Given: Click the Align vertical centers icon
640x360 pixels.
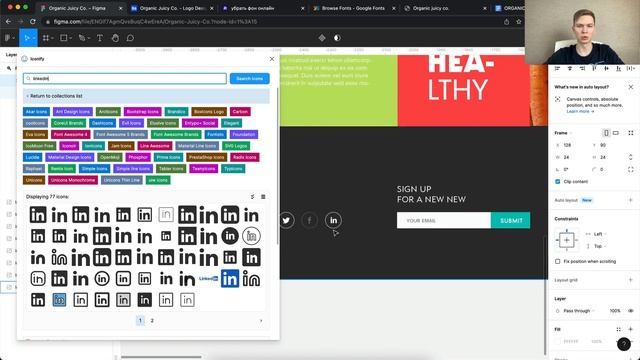Looking at the screenshot, I should tap(607, 69).
